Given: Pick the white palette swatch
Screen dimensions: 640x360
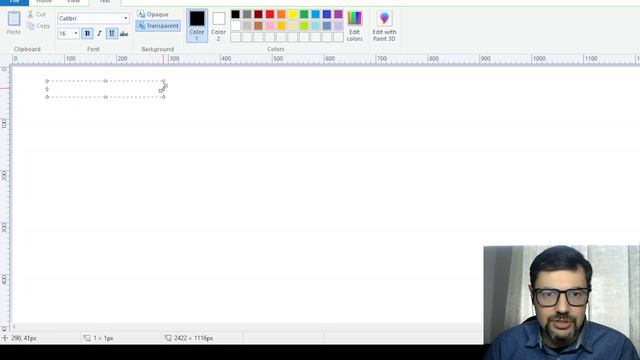Looking at the screenshot, I should [236, 26].
